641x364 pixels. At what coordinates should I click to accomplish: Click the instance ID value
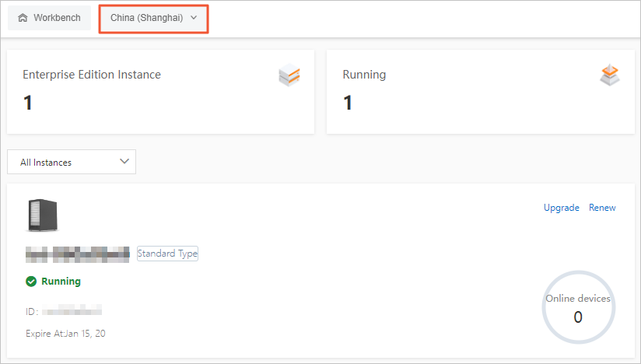(72, 311)
